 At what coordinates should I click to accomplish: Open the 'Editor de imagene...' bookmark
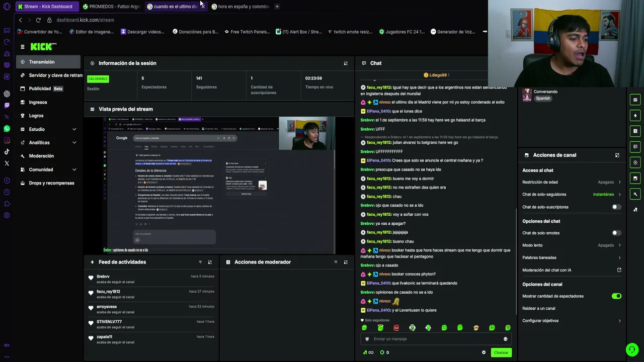tap(91, 32)
